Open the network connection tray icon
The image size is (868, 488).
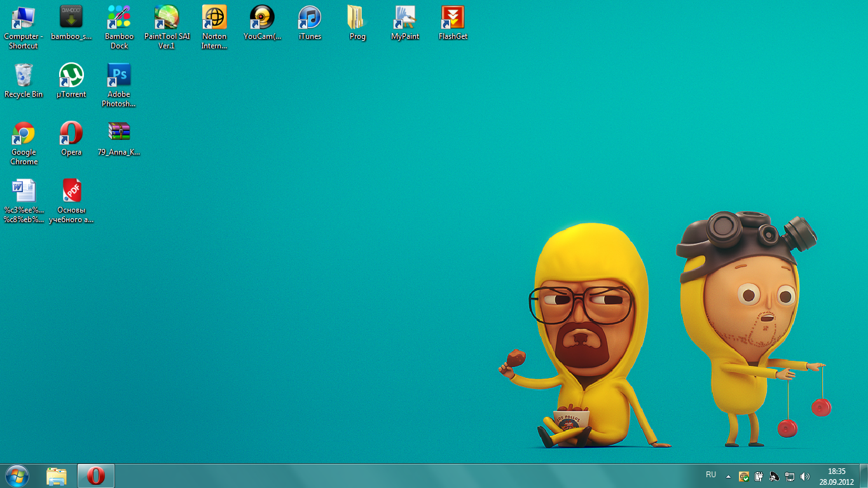(x=790, y=476)
